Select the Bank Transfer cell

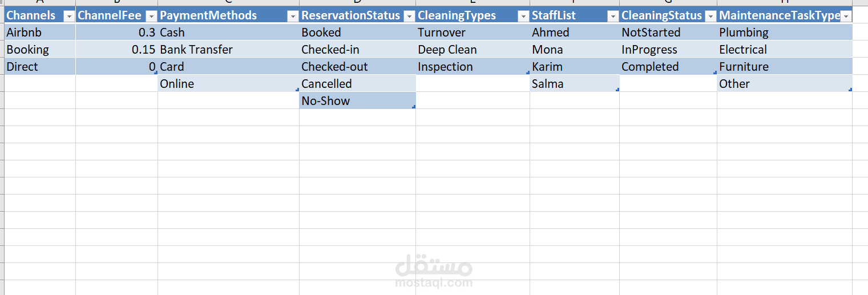point(228,50)
